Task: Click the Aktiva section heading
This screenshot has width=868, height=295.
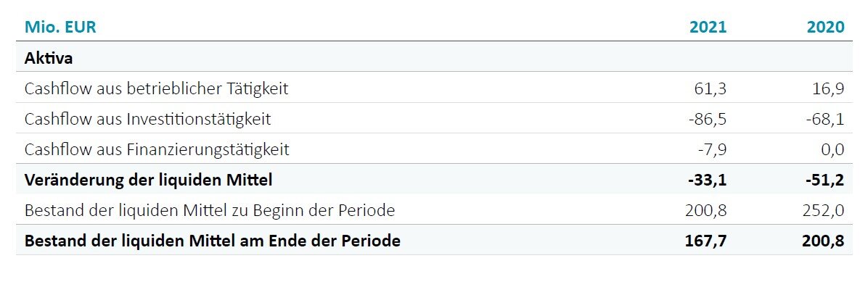Action: (x=49, y=58)
